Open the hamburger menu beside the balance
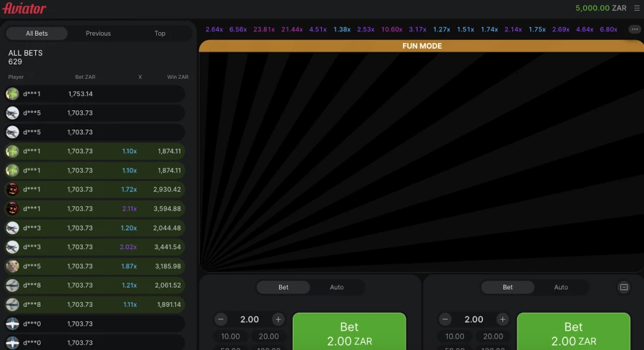The image size is (644, 350). click(637, 9)
